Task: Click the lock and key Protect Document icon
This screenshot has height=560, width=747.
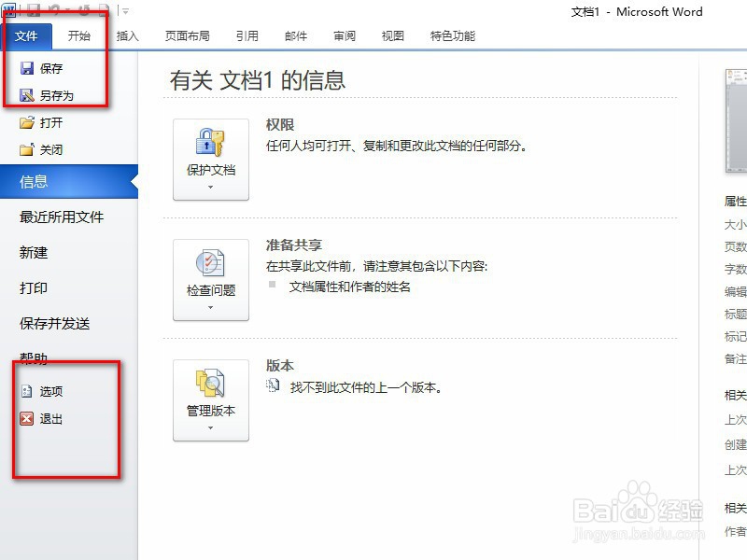Action: pyautogui.click(x=210, y=143)
